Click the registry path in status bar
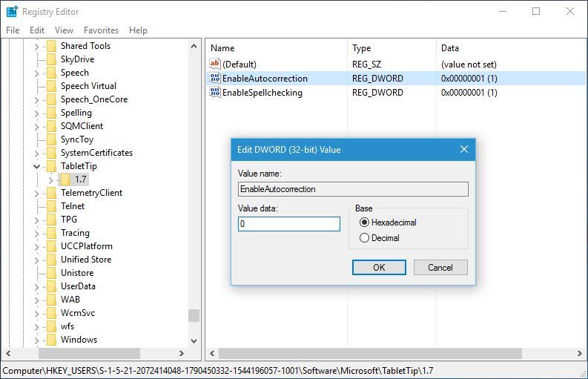 [x=217, y=371]
